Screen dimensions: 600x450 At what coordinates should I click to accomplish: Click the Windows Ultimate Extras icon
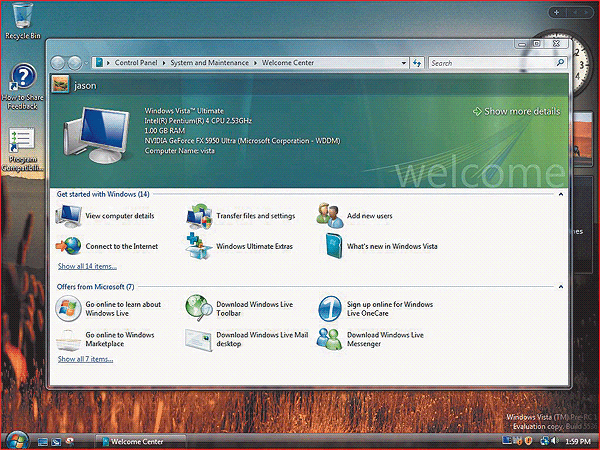199,246
